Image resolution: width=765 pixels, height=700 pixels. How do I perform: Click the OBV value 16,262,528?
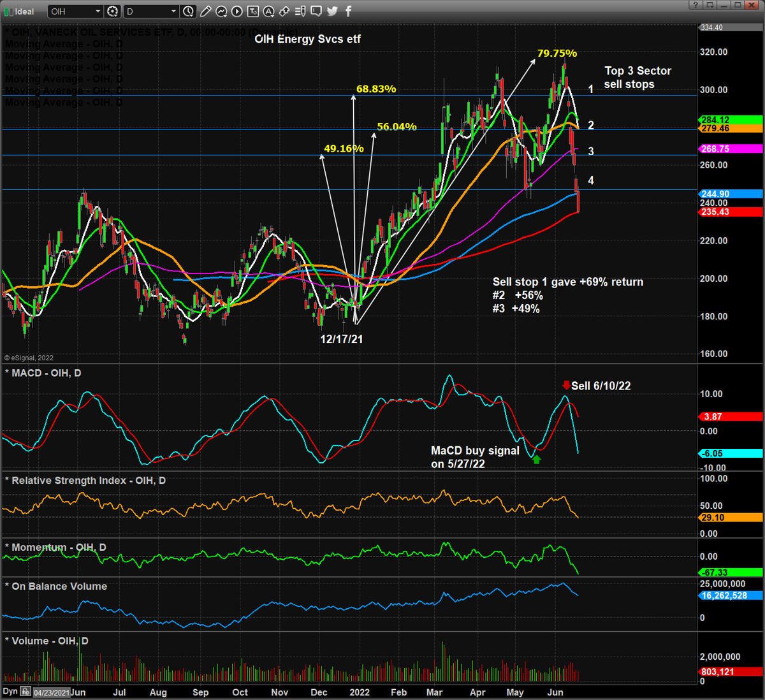click(x=731, y=595)
